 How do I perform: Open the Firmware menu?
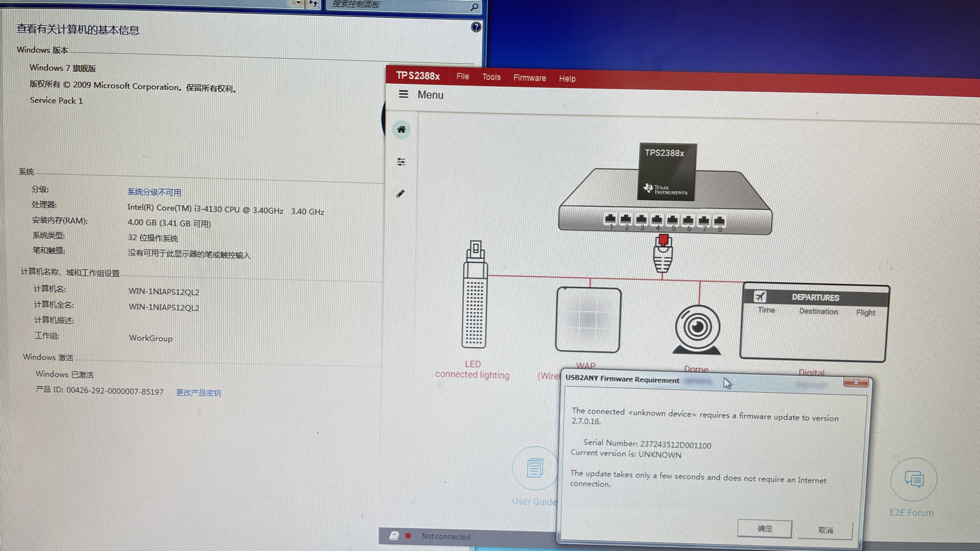pyautogui.click(x=529, y=78)
